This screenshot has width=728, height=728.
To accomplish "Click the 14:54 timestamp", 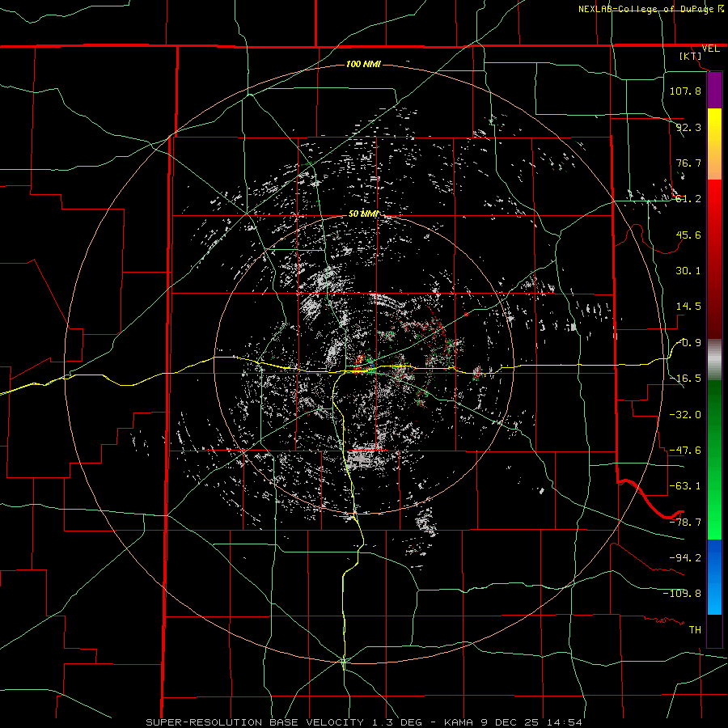I will [x=564, y=722].
